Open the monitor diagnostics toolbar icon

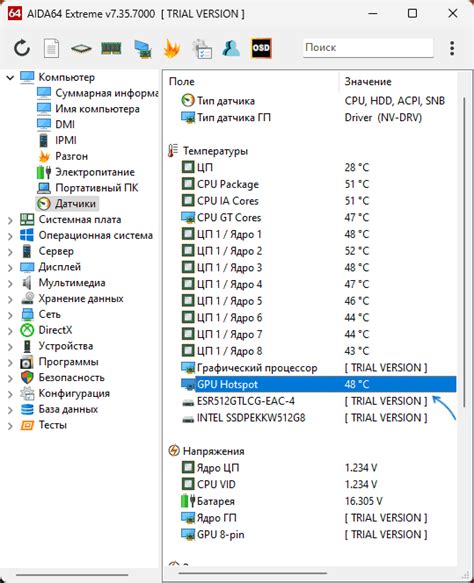pyautogui.click(x=142, y=49)
